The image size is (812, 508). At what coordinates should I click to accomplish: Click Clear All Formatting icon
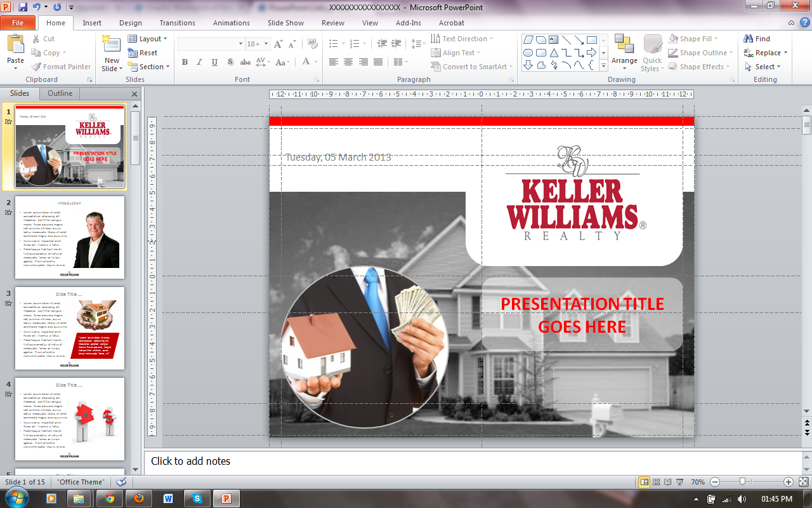pos(312,44)
